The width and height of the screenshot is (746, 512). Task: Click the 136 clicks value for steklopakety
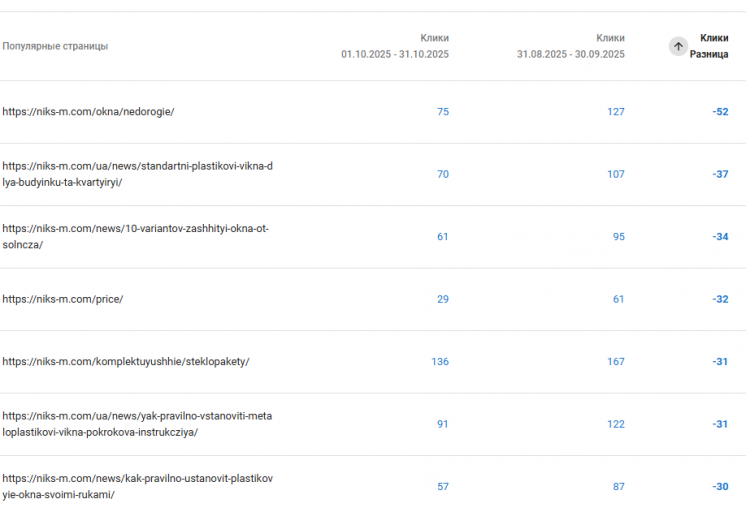440,361
